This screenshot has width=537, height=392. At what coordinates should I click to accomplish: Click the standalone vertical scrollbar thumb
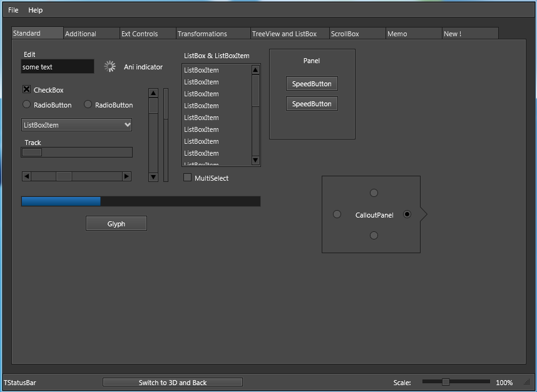point(153,106)
